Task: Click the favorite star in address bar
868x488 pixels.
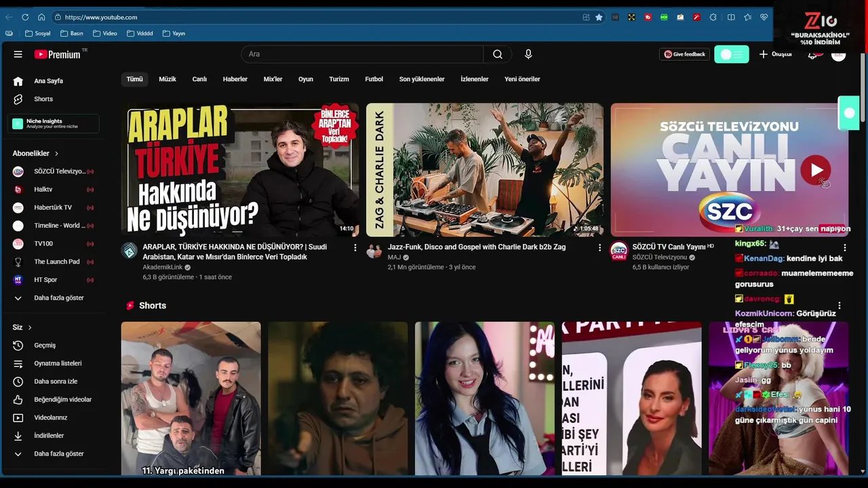Action: (599, 17)
